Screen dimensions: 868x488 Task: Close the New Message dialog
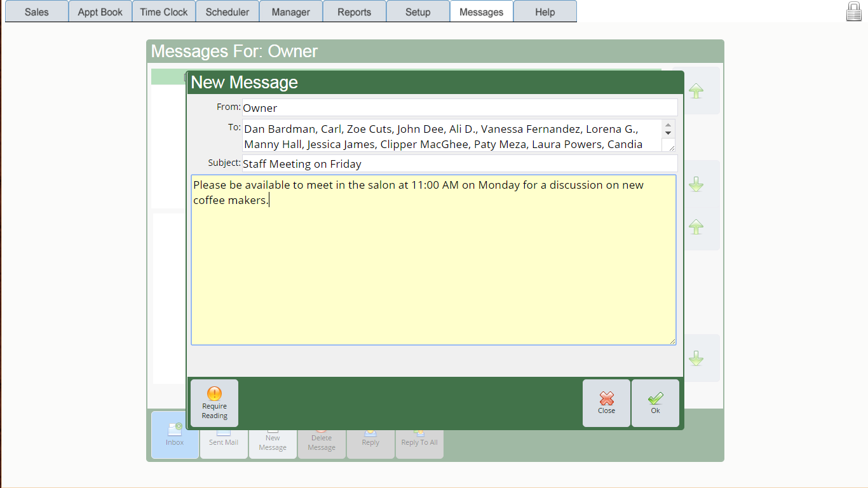click(606, 403)
